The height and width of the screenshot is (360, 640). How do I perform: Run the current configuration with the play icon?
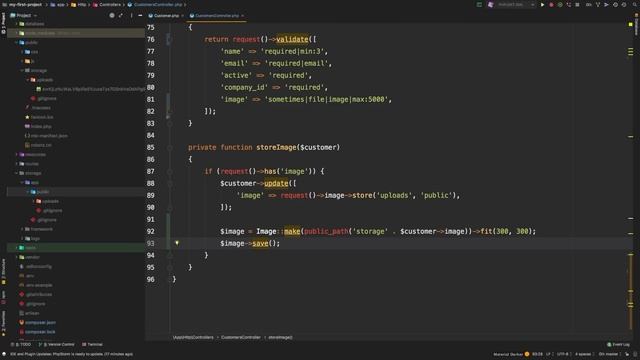point(542,4)
